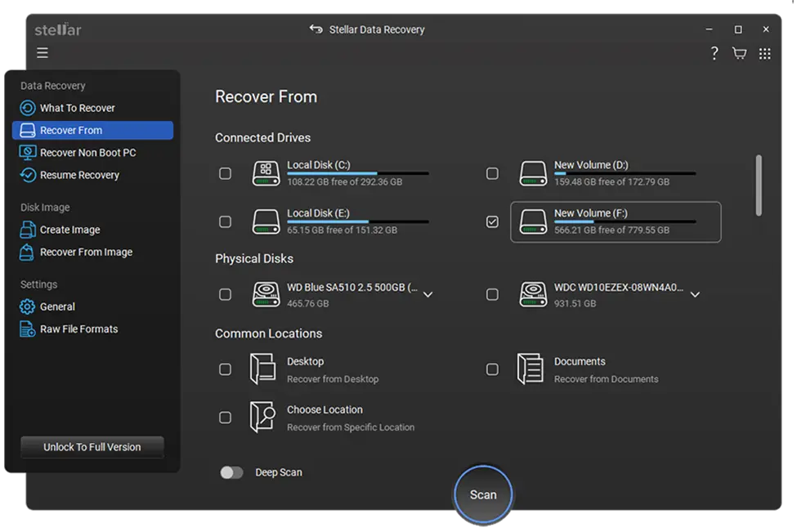The width and height of the screenshot is (797, 532).
Task: Start the Scan
Action: tap(483, 494)
